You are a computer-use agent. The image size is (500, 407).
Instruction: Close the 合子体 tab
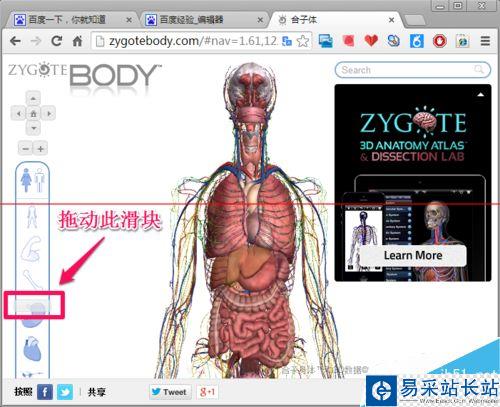point(392,20)
